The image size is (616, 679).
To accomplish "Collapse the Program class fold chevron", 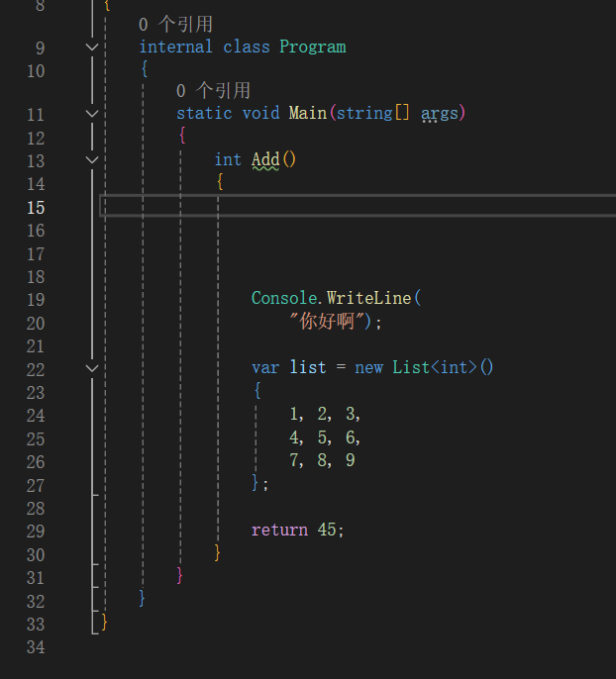I will point(92,47).
